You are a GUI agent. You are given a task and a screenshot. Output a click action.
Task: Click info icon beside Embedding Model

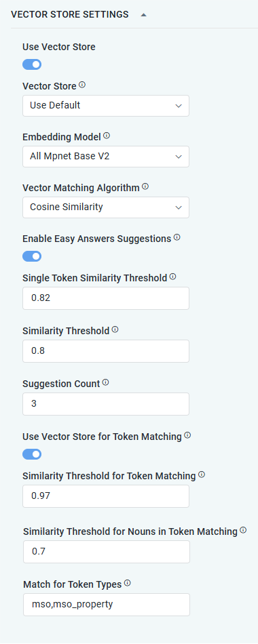click(107, 136)
